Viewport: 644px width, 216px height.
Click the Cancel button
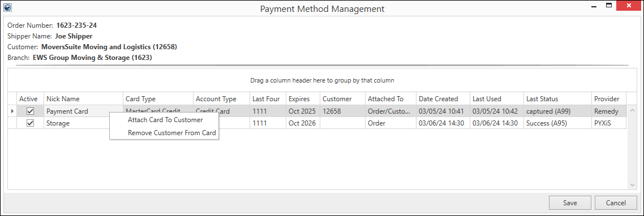pos(616,202)
